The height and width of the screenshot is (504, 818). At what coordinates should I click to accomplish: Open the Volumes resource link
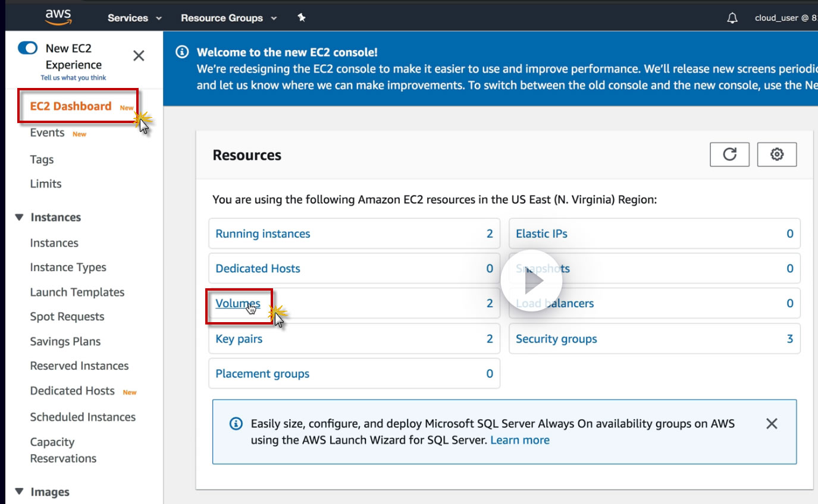tap(237, 304)
